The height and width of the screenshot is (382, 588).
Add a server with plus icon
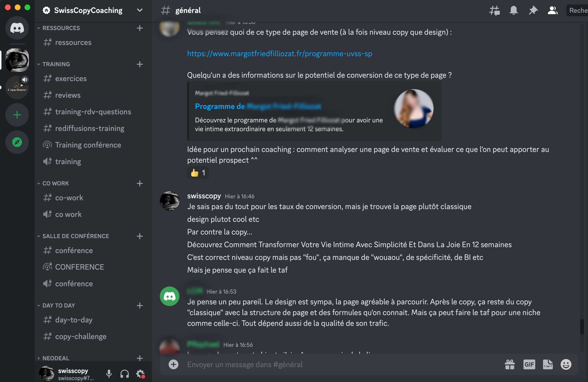tap(17, 115)
